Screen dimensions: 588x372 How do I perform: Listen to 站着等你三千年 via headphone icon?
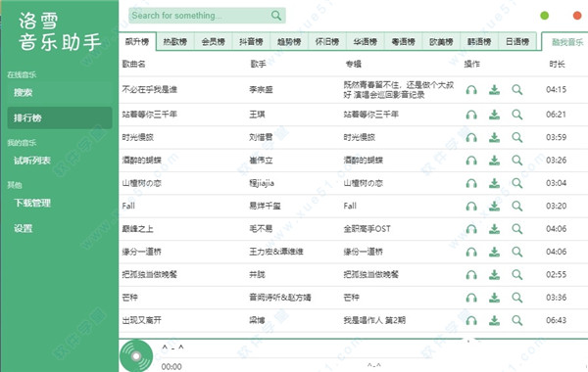pos(471,115)
